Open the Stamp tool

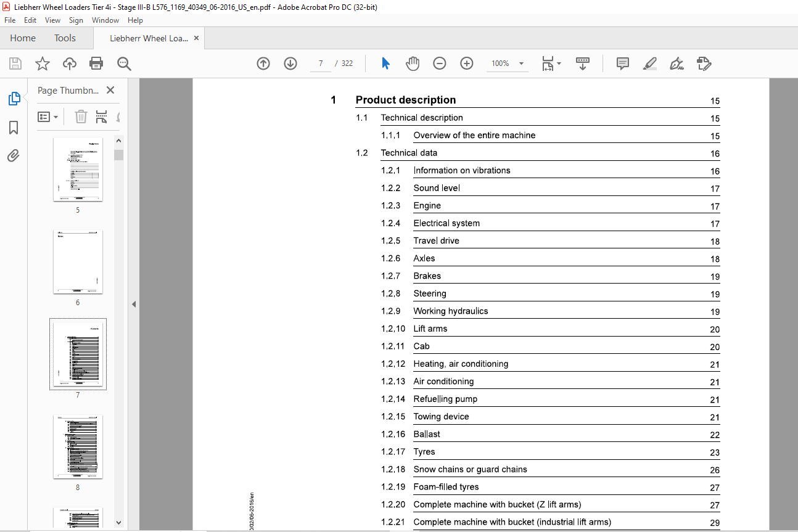point(704,63)
